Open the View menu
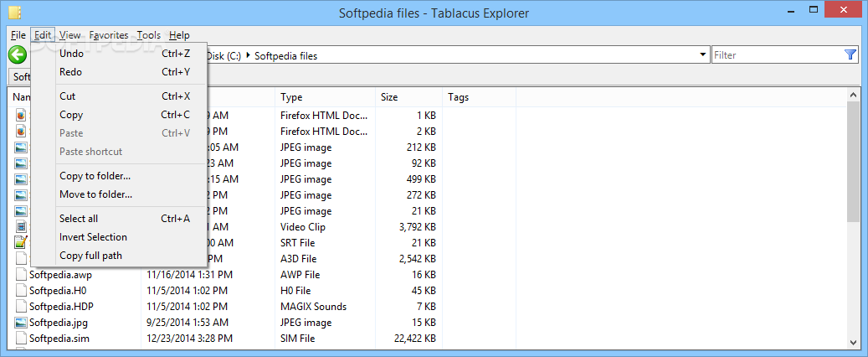Image resolution: width=868 pixels, height=357 pixels. (69, 35)
